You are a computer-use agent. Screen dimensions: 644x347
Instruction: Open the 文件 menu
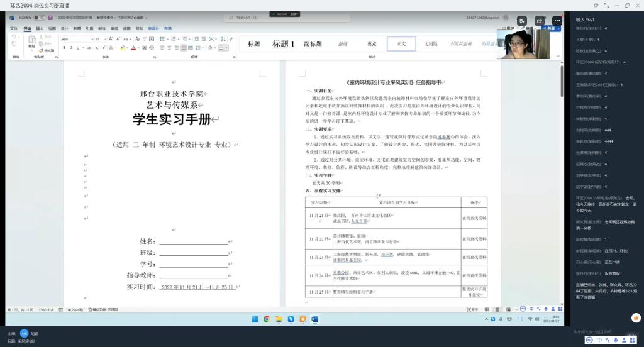pos(14,28)
